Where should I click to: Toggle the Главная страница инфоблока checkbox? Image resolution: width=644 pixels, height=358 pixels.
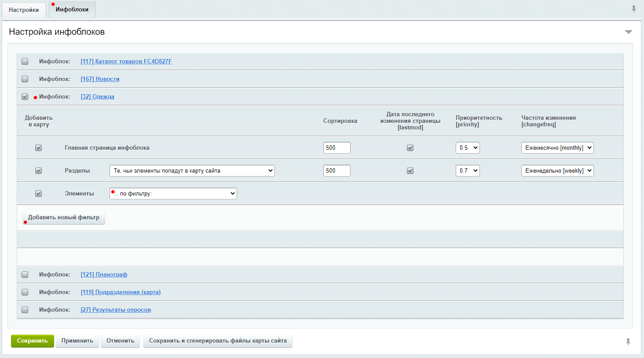pyautogui.click(x=39, y=148)
